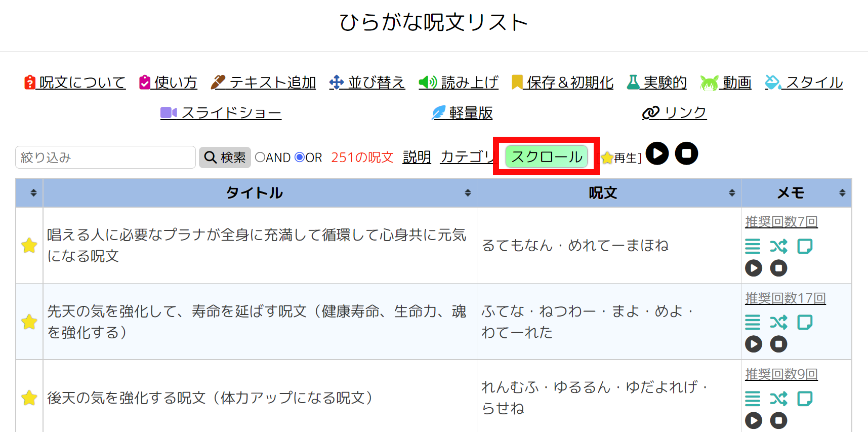Screen dimensions: 868x432
Task: Open the 推奨回数17回 link
Action: pos(785,298)
